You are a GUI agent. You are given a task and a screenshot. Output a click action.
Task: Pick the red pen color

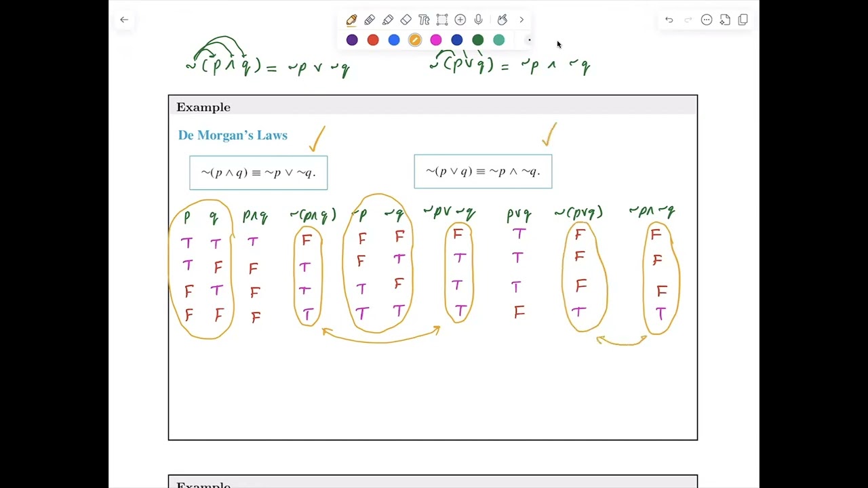coord(373,40)
